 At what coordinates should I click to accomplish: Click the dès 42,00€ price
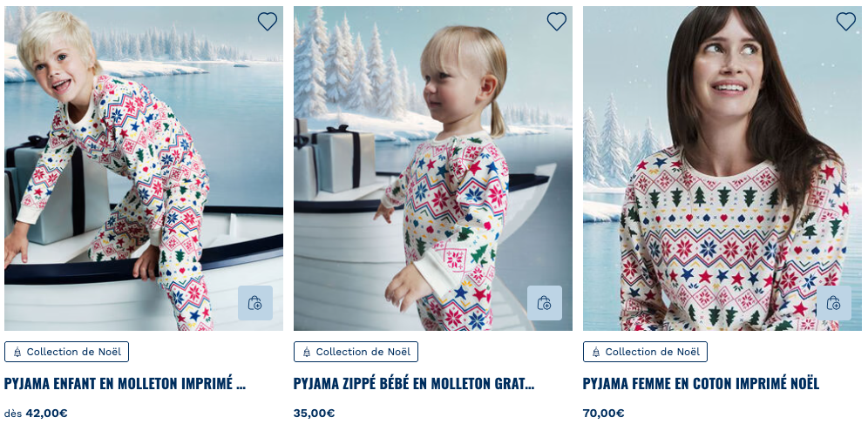tap(36, 414)
